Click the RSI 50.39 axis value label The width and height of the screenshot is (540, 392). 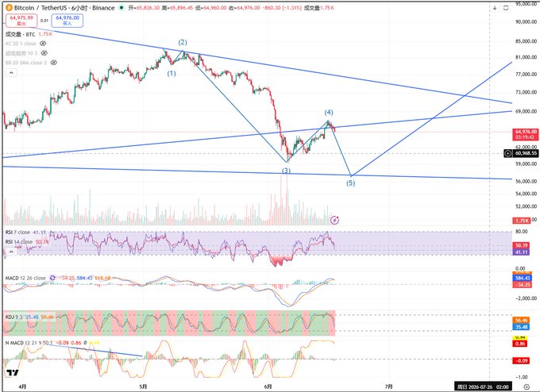[x=521, y=245]
